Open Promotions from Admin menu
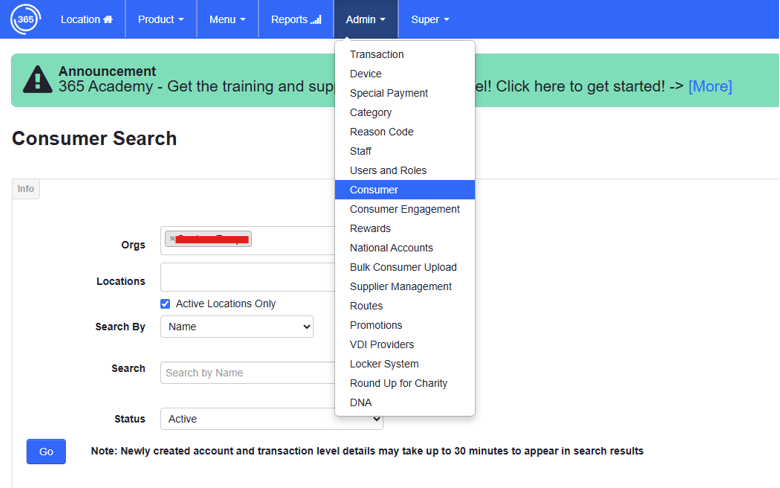Viewport: 780px width, 488px height. click(x=405, y=325)
